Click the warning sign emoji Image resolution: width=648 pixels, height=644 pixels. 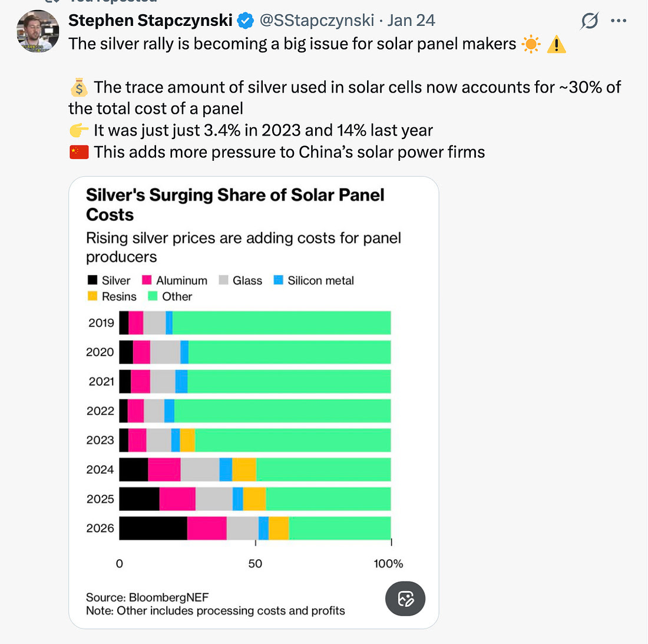(556, 44)
